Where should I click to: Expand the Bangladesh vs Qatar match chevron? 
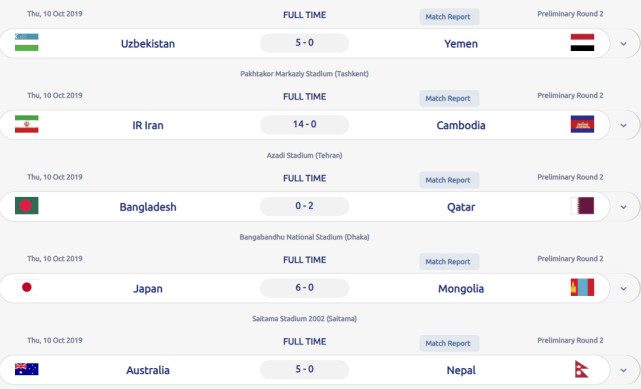pos(623,207)
